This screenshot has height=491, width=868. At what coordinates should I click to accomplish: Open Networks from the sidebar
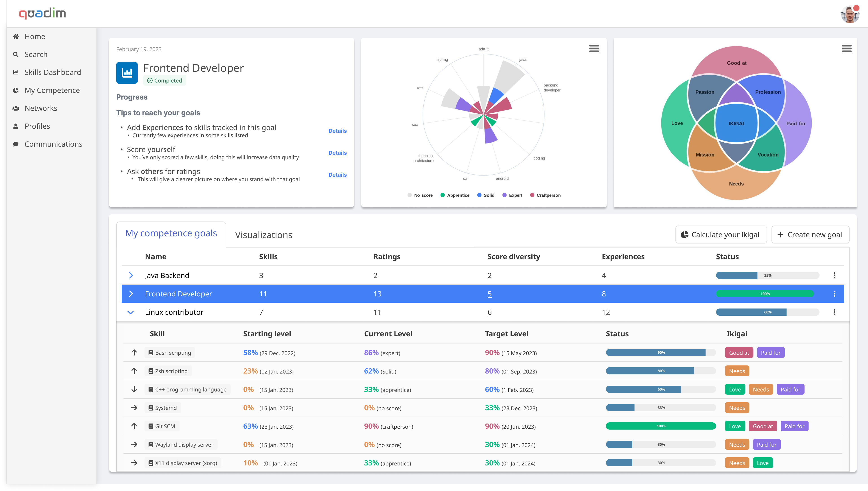41,108
